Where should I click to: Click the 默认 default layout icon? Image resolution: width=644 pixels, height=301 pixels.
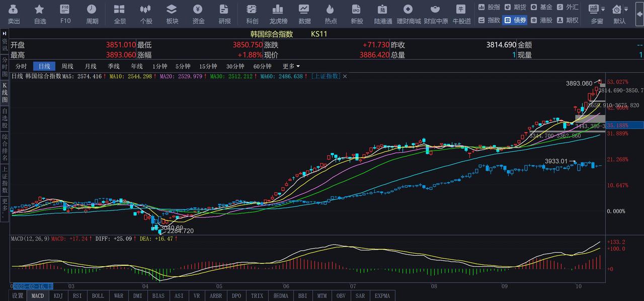tap(617, 9)
